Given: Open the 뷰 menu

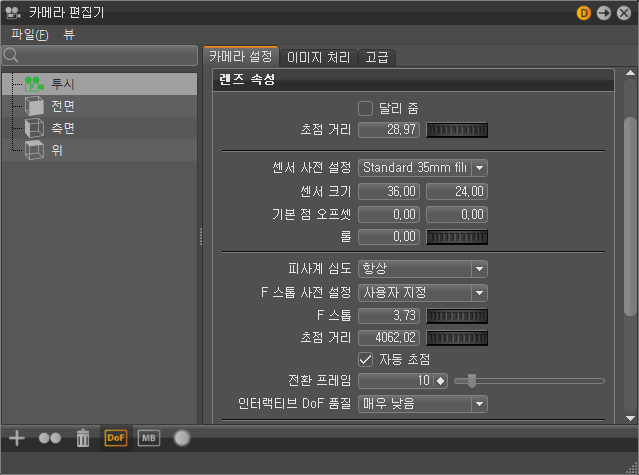Looking at the screenshot, I should coord(69,35).
